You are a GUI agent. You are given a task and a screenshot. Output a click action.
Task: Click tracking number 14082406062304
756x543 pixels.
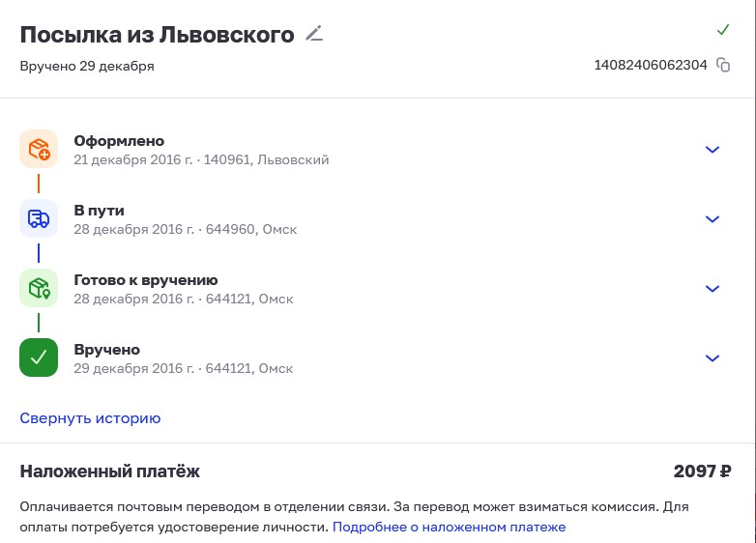point(651,65)
